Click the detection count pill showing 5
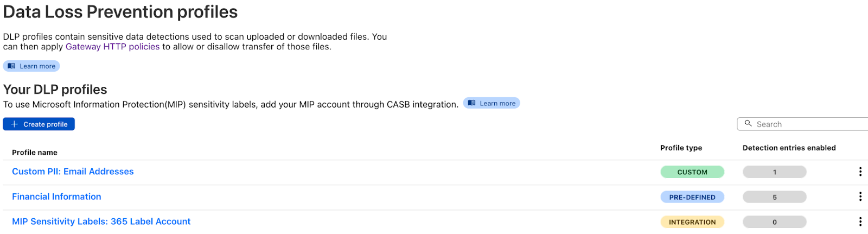Image resolution: width=868 pixels, height=234 pixels. (775, 197)
